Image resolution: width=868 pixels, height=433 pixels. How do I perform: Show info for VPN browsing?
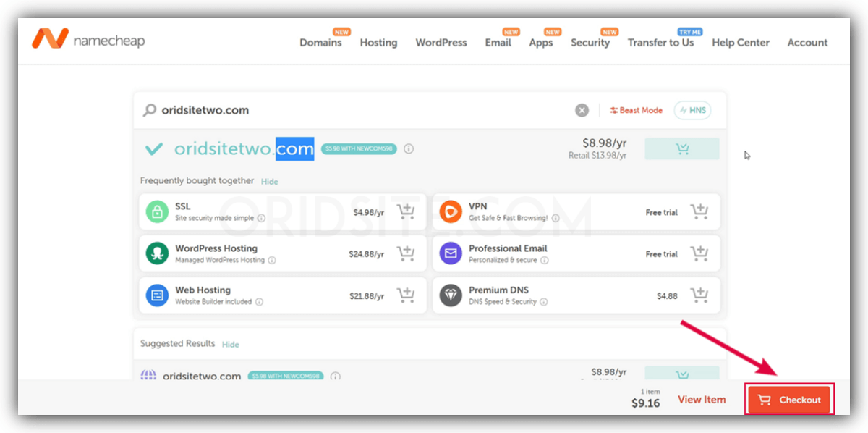click(555, 218)
